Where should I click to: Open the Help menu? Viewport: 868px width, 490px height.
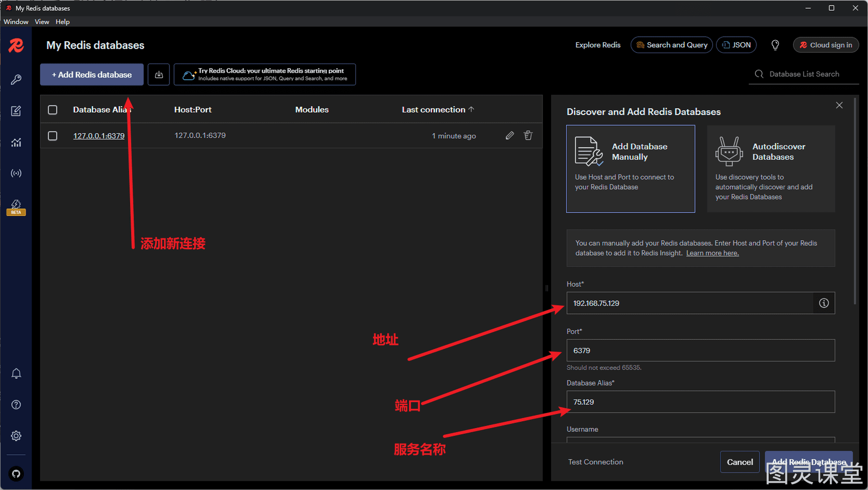pyautogui.click(x=62, y=22)
